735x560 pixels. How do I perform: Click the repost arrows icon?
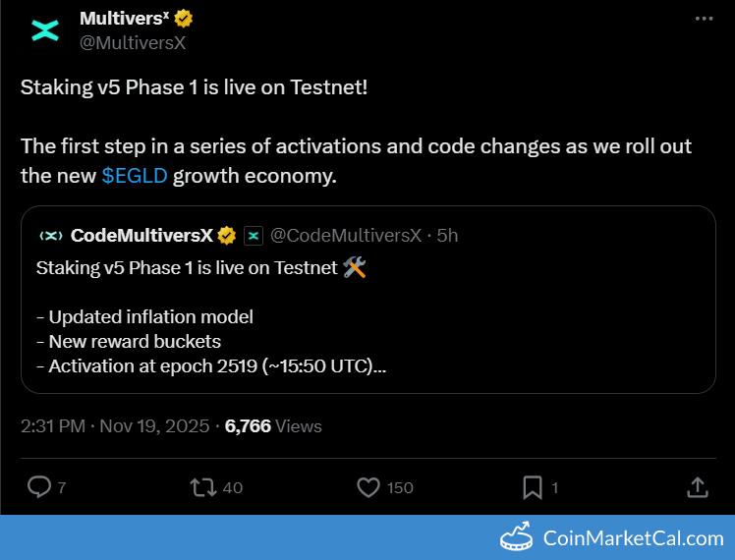click(203, 486)
